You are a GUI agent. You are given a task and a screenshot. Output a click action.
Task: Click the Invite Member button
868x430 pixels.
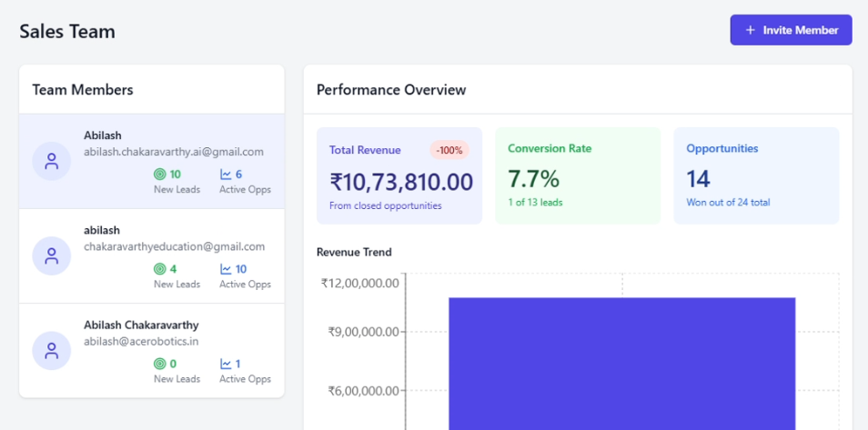point(791,30)
